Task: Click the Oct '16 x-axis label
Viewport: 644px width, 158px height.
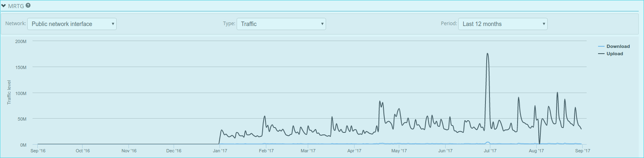Action: pyautogui.click(x=83, y=151)
